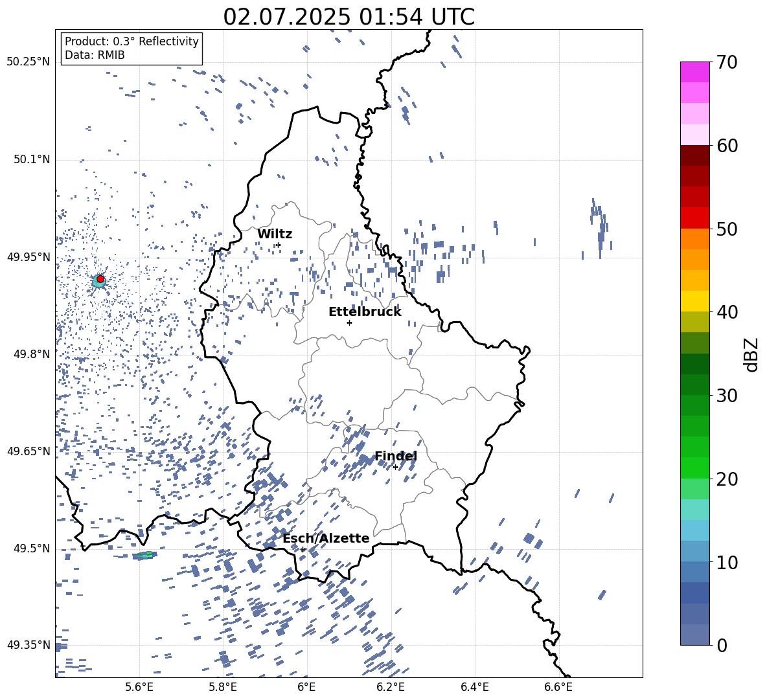767x700 pixels.
Task: Click the title 02.07.2025 01:54 UTC
Action: (x=349, y=17)
